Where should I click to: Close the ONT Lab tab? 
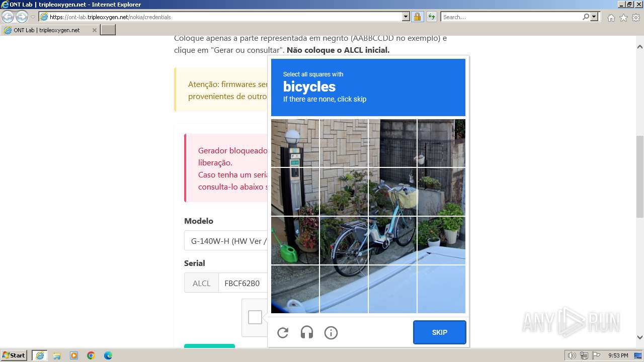(x=94, y=30)
